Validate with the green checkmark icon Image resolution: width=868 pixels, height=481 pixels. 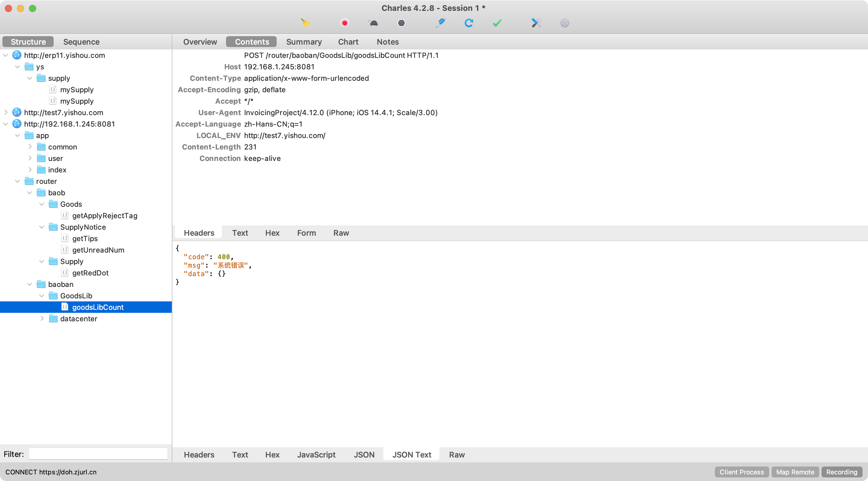[497, 23]
